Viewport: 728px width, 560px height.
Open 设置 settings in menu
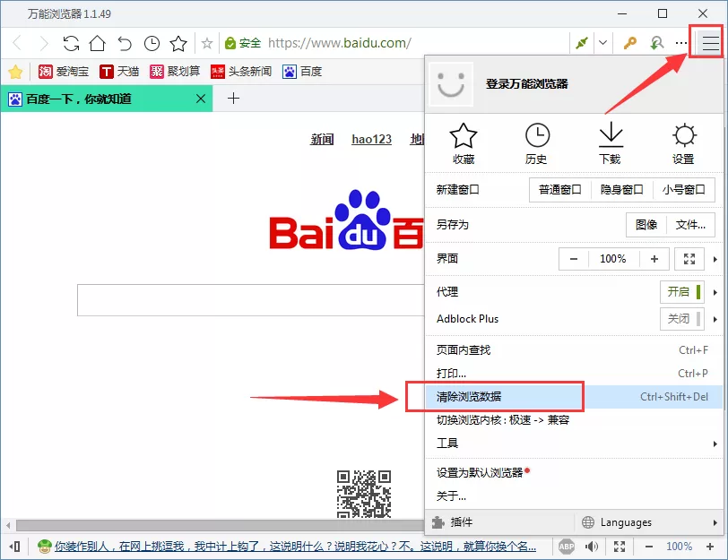pos(684,143)
